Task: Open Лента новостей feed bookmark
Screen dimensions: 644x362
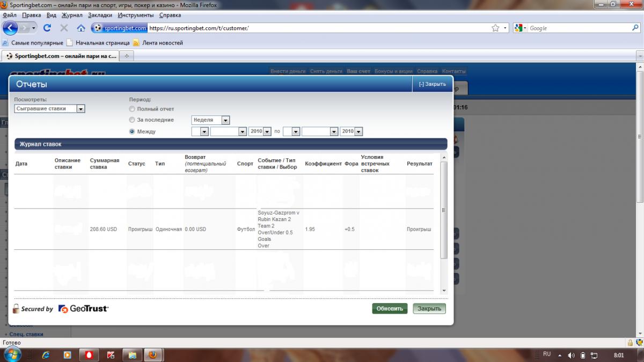Action: (x=158, y=43)
